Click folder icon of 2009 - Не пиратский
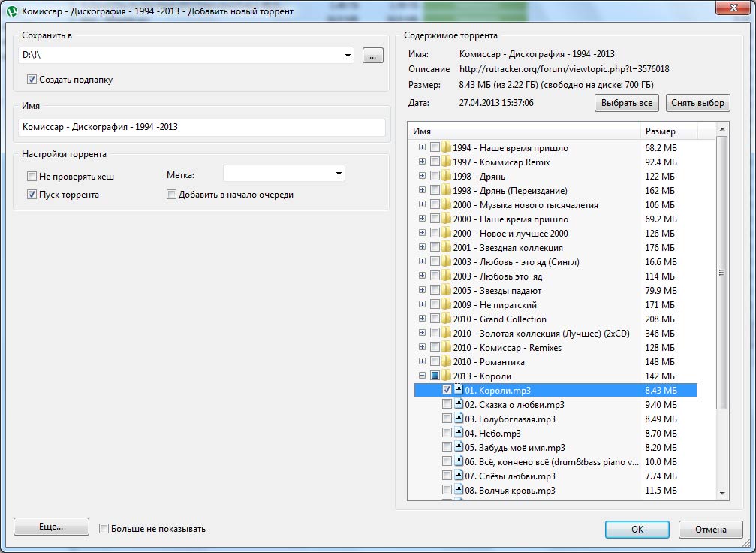756x553 pixels. (x=446, y=304)
